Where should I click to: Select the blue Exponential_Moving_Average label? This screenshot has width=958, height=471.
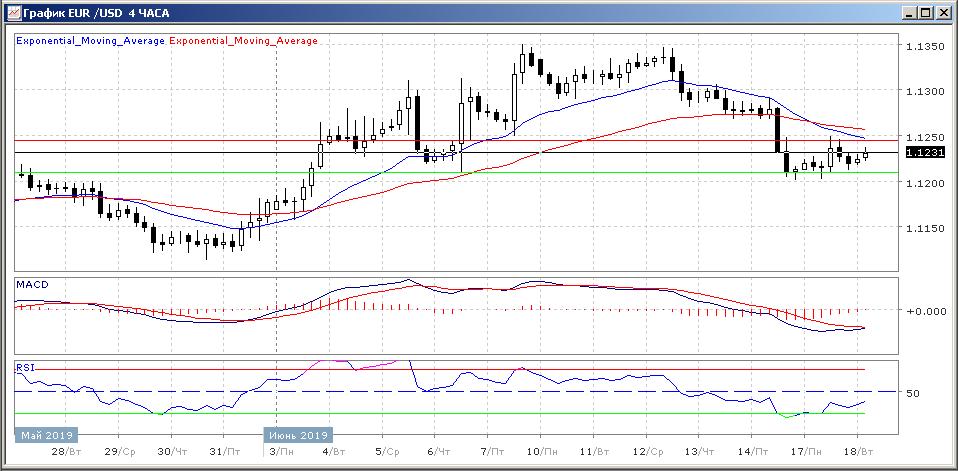tap(90, 41)
